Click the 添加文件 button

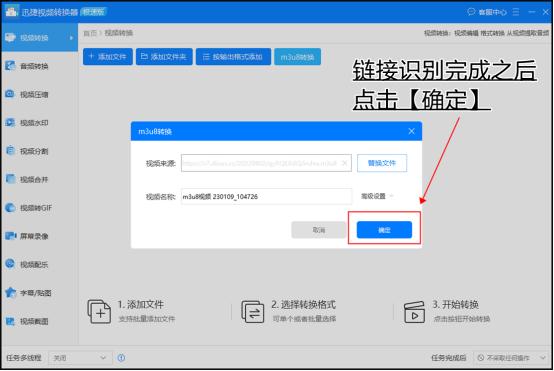108,57
